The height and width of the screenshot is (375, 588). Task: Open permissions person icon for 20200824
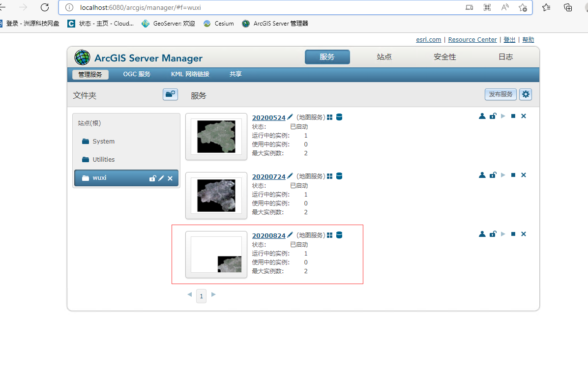(x=482, y=234)
